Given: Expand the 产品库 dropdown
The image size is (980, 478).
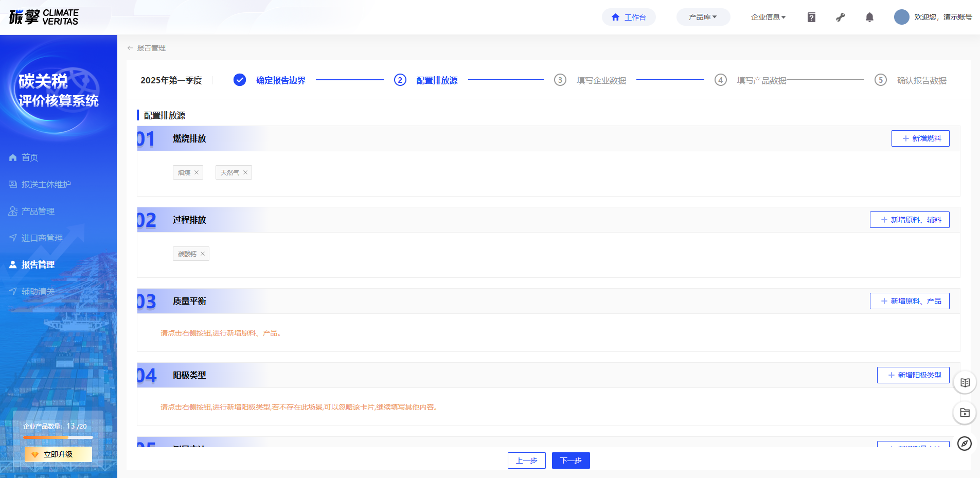Looking at the screenshot, I should coord(703,17).
